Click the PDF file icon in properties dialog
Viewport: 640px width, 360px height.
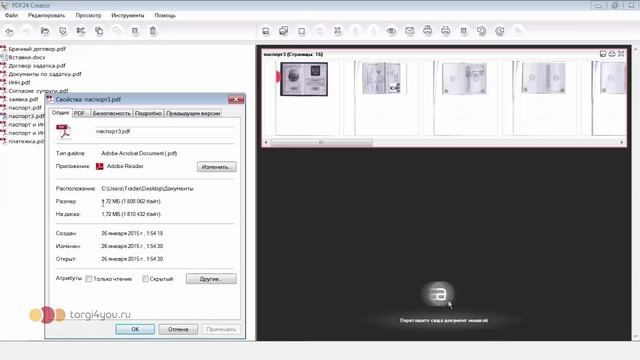[x=64, y=131]
